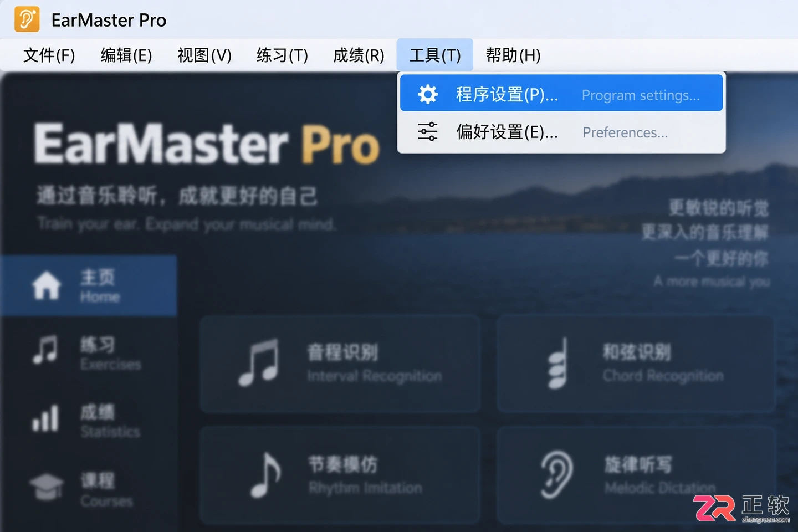
Task: Open the 文件(F) menu
Action: (x=49, y=55)
